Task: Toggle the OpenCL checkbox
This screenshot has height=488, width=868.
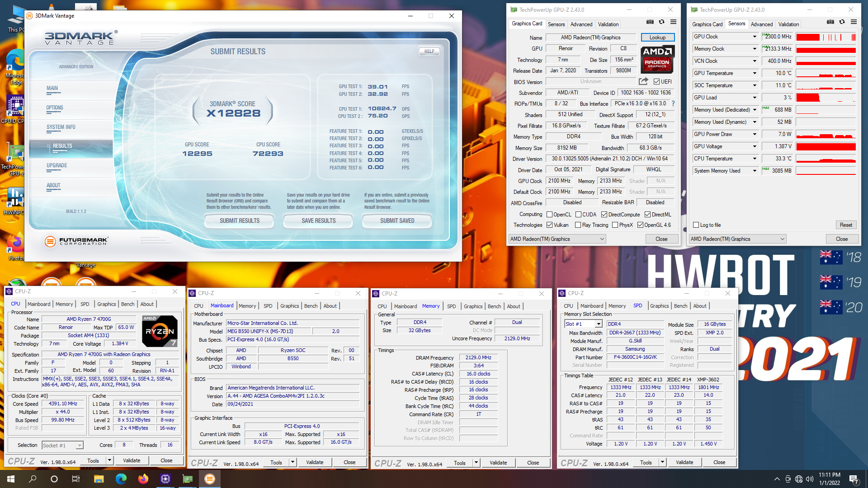Action: coord(549,215)
